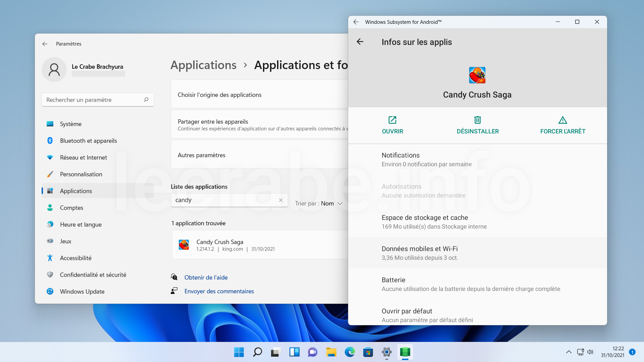Open Personnalisation settings

[x=98, y=174]
